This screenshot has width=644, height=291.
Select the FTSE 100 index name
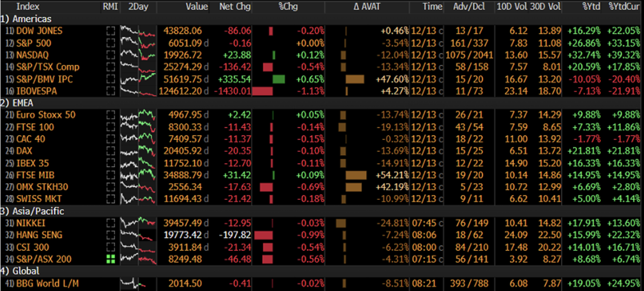35,127
